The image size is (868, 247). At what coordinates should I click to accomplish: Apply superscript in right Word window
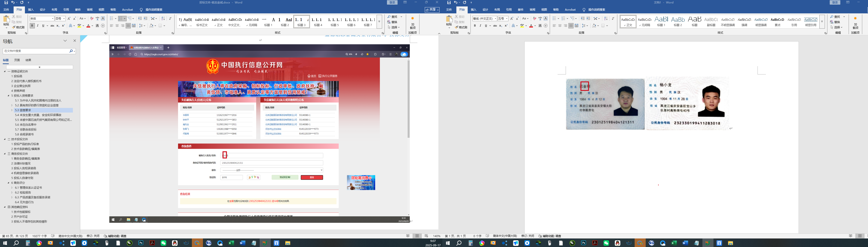point(506,26)
